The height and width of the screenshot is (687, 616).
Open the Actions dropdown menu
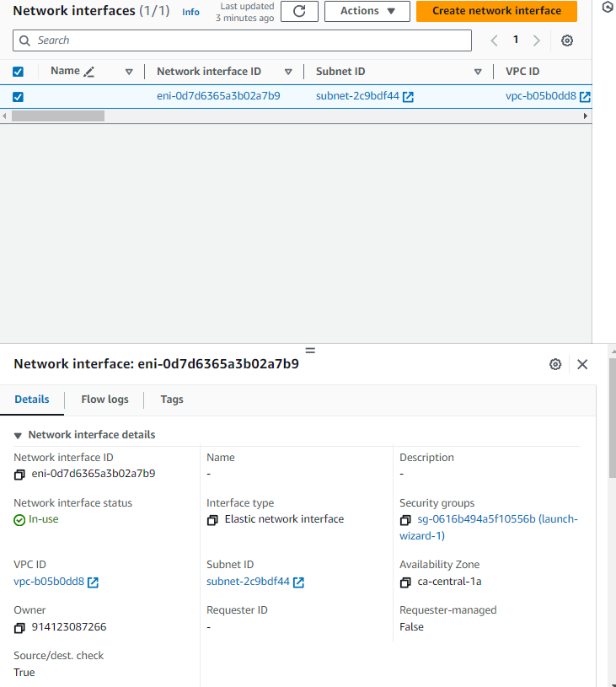(367, 11)
